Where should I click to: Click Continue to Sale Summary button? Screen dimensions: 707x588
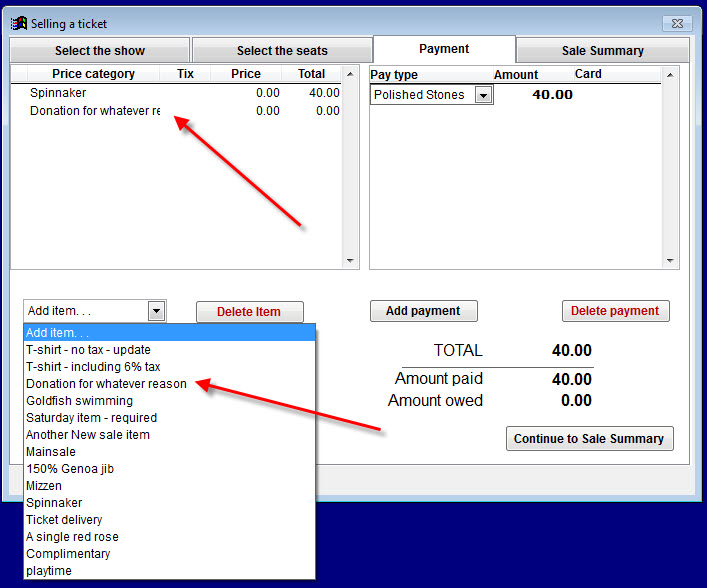pyautogui.click(x=589, y=439)
